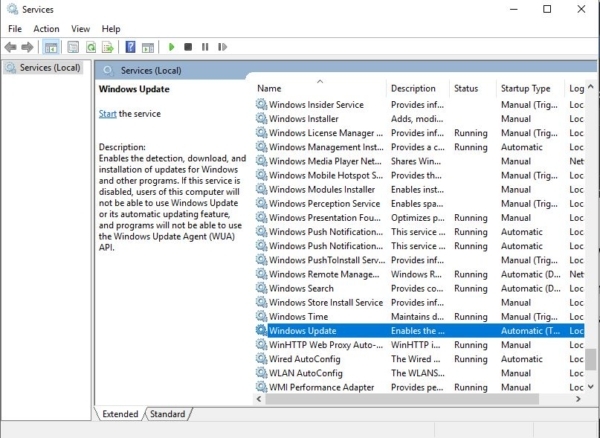Click 'Optimizes p...' description cell
The width and height of the screenshot is (600, 438).
pyautogui.click(x=417, y=218)
